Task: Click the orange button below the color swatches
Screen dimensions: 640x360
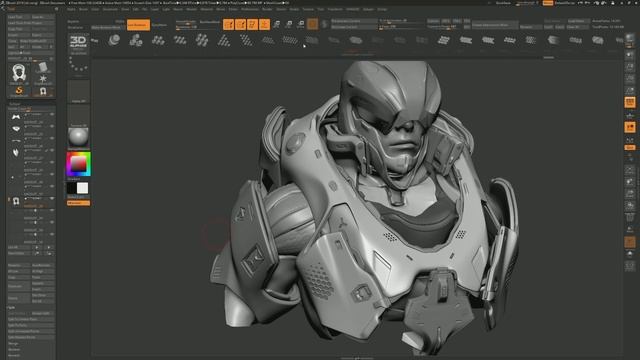Action: tap(78, 203)
